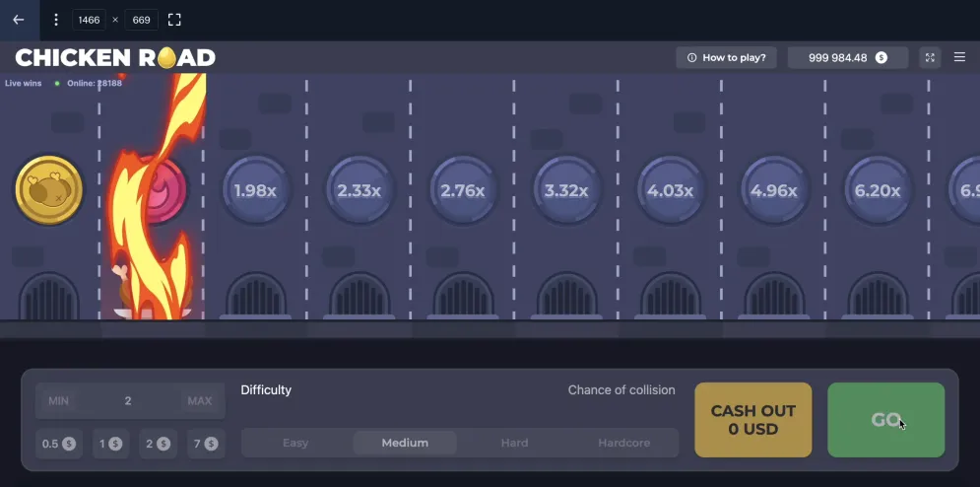Choose the 0.5 dollar bet preset

click(59, 444)
